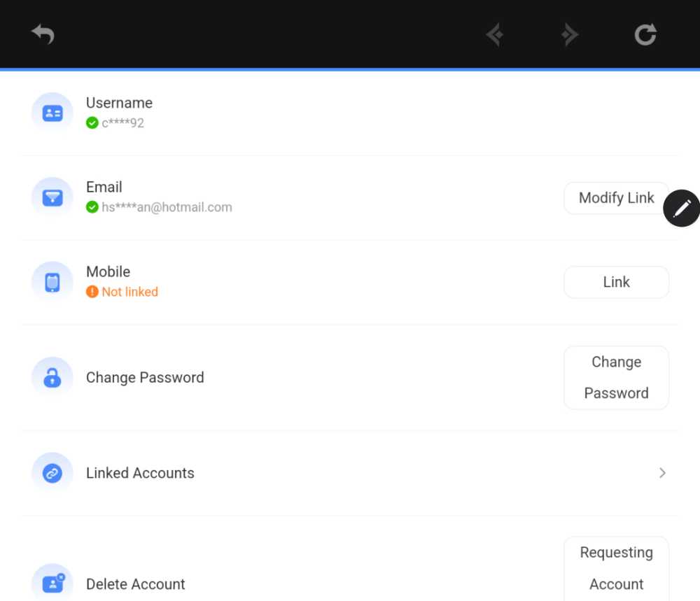Select the Delete Account icon

pos(52,584)
